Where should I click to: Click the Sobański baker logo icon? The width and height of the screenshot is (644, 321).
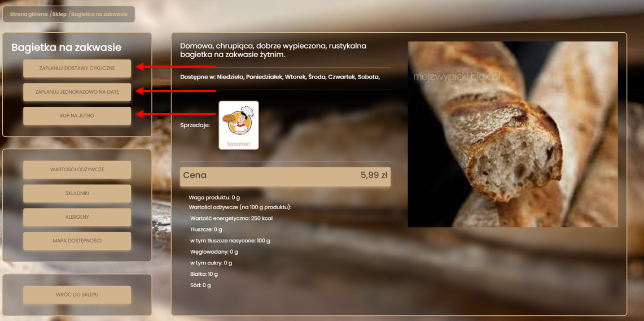238,120
